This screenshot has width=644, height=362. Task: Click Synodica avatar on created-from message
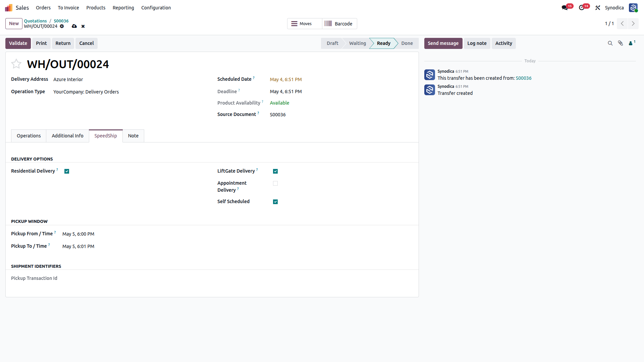[430, 75]
